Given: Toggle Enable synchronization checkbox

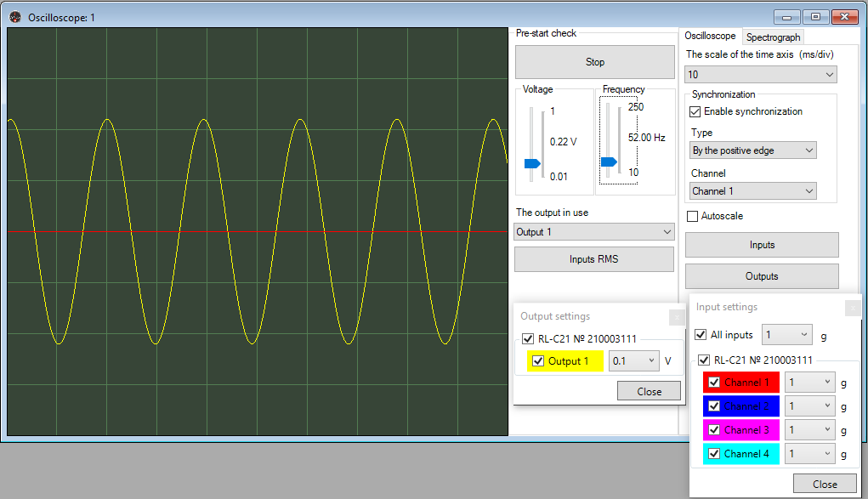Looking at the screenshot, I should [695, 112].
